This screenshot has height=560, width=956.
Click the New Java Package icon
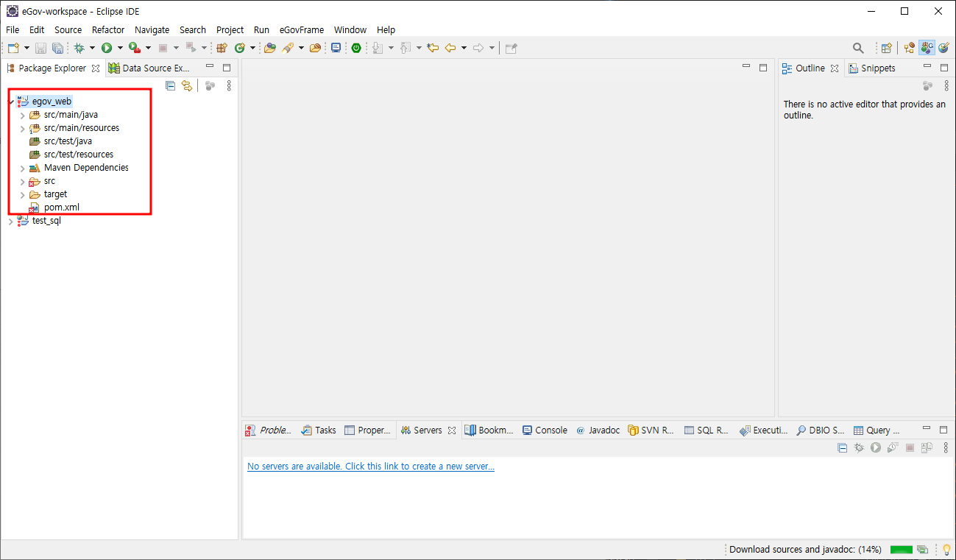pos(221,48)
